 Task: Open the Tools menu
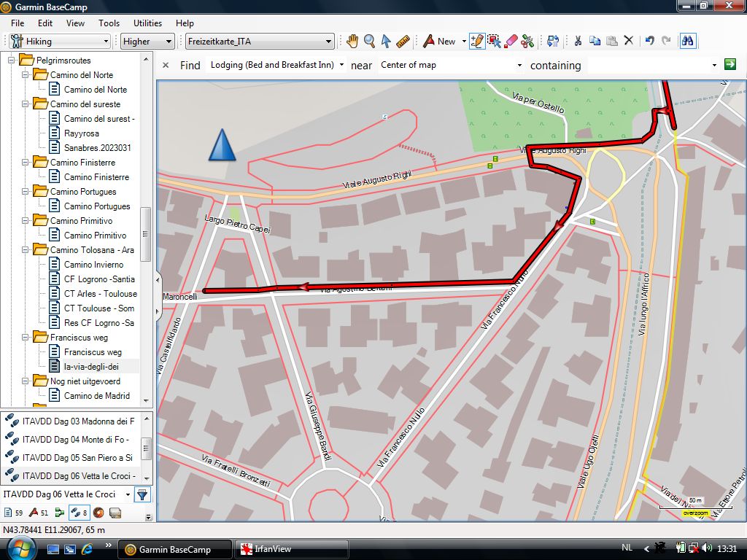(109, 23)
